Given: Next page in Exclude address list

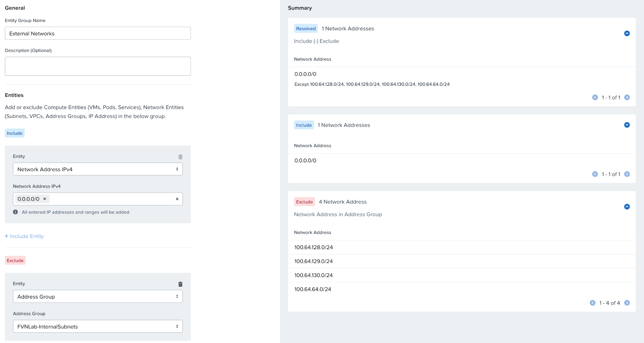Looking at the screenshot, I should (x=627, y=303).
